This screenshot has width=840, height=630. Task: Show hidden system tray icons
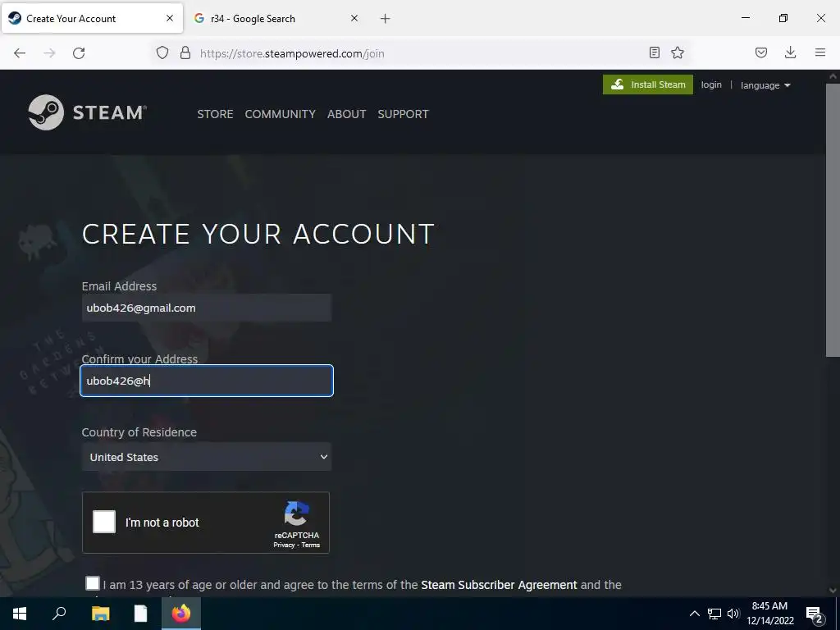pos(694,614)
